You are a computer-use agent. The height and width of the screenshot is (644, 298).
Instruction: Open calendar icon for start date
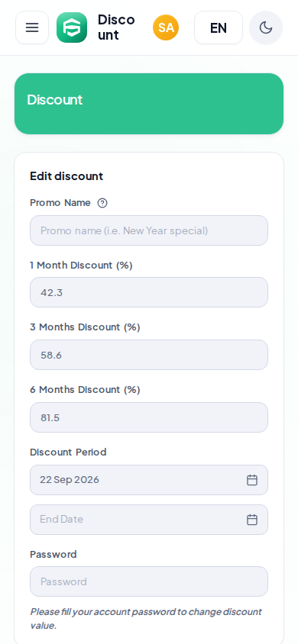point(252,480)
